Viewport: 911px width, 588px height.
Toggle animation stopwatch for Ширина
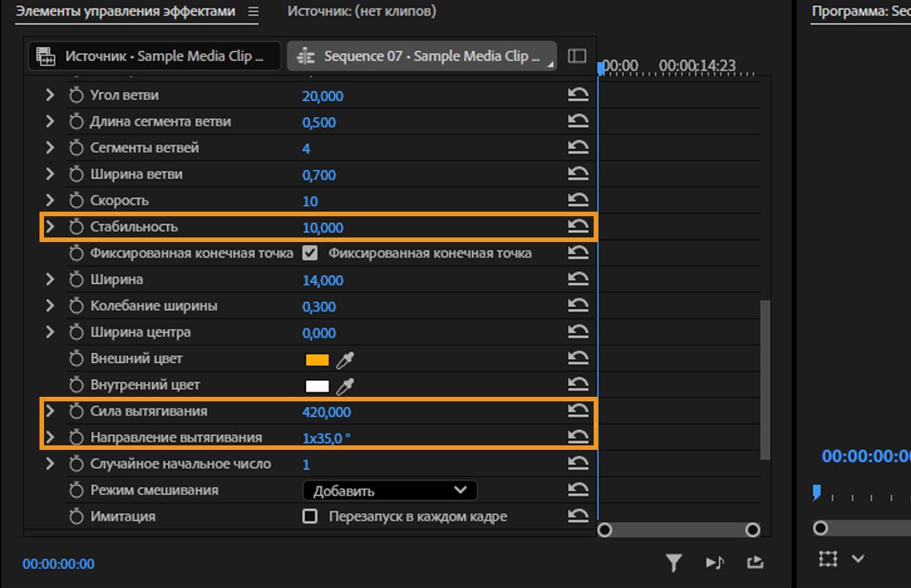click(75, 280)
